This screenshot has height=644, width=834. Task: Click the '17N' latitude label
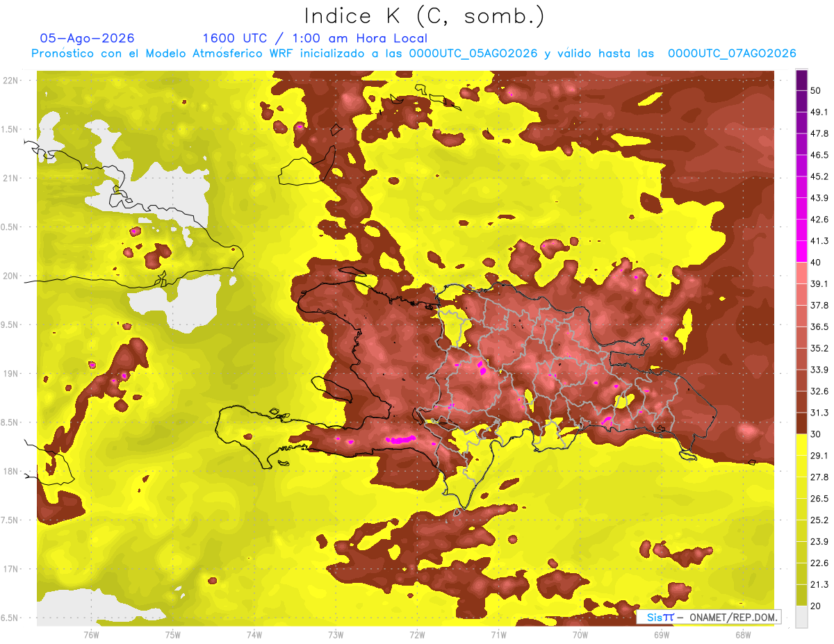[x=10, y=569]
